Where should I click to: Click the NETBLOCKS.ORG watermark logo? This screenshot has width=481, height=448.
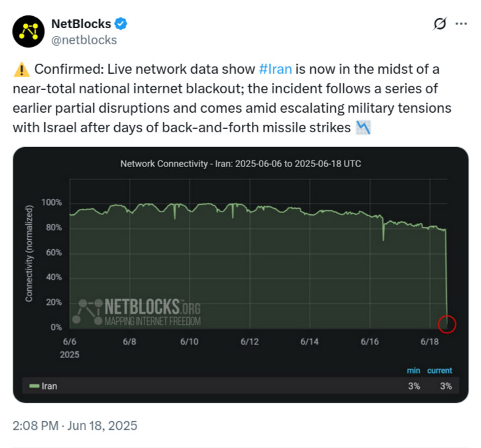[136, 312]
